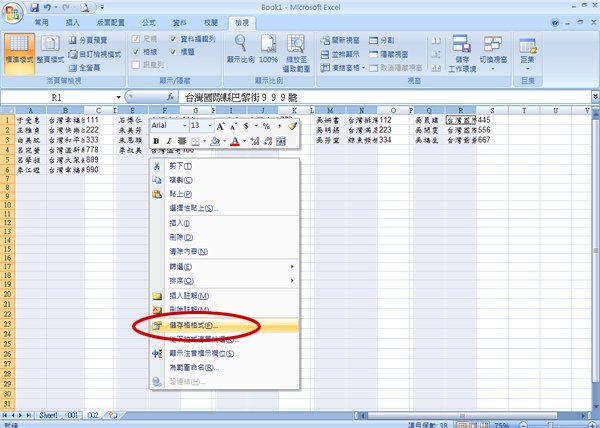
Task: Switch to Sheet1 worksheet tab
Action: (49, 415)
